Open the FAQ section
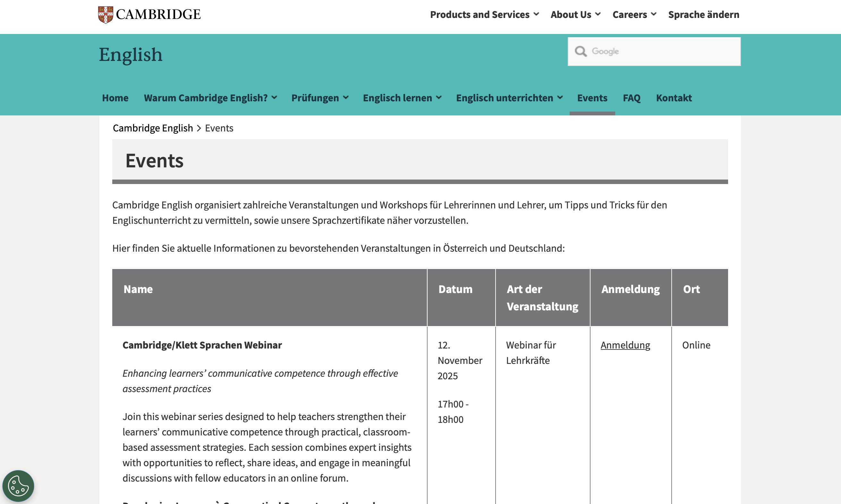The height and width of the screenshot is (504, 841). coord(632,98)
